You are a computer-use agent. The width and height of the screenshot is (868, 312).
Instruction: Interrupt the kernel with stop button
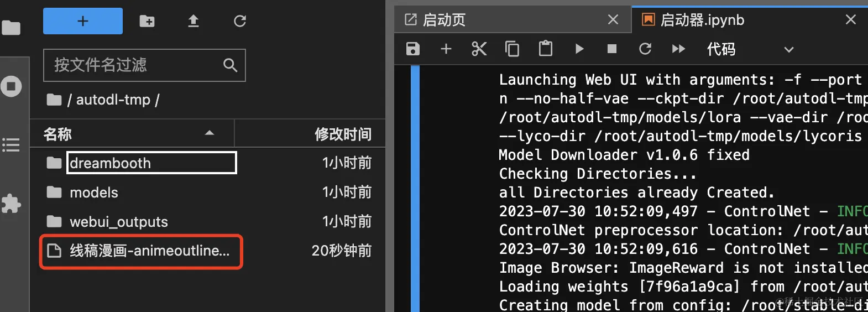pos(612,49)
